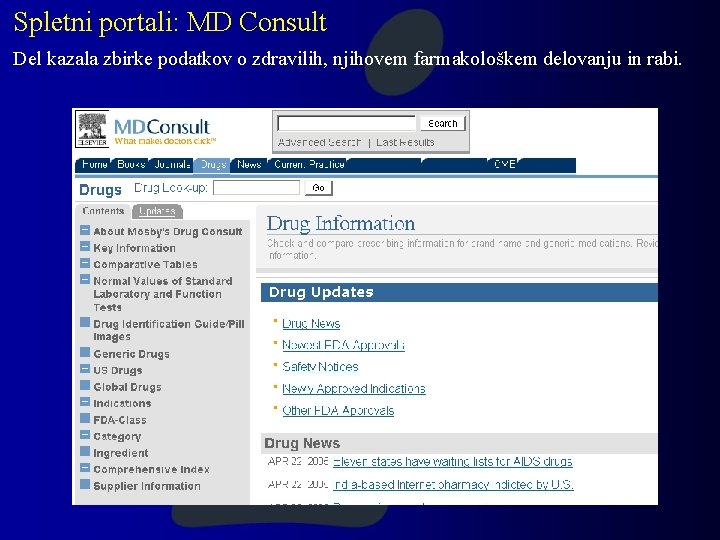
Task: Click the Global Drugs square icon
Action: [x=85, y=385]
